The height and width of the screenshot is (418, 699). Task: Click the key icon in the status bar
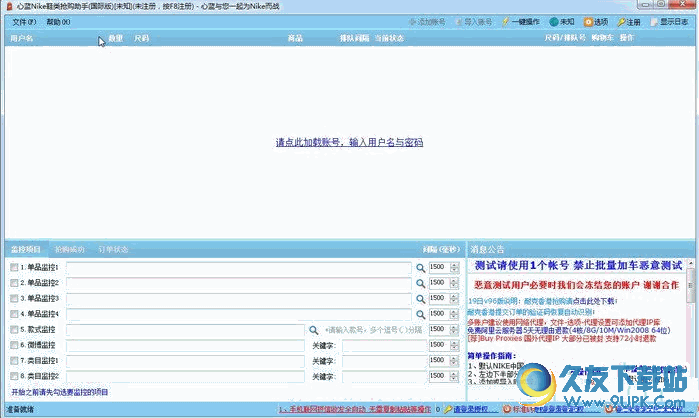(x=448, y=409)
